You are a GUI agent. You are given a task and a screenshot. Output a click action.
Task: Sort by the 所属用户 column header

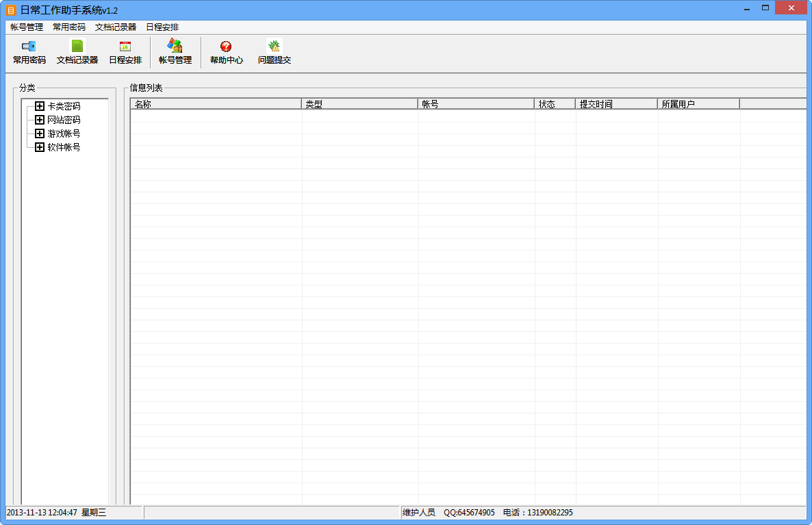[698, 104]
